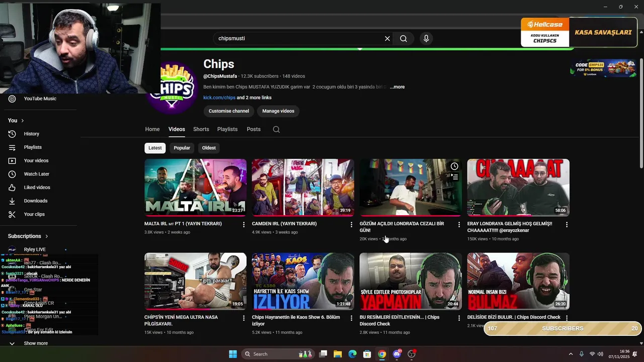Open options menu for CAMDEN IRL video
This screenshot has width=644, height=362.
pyautogui.click(x=351, y=225)
